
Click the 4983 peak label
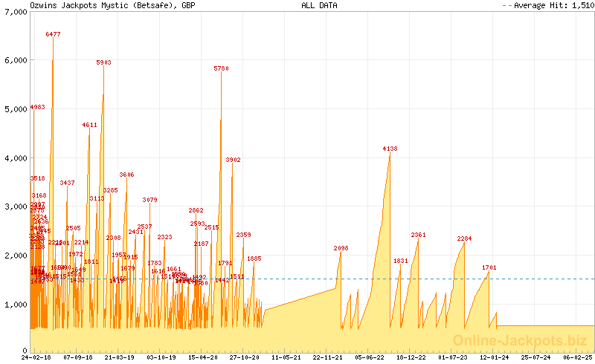click(x=37, y=107)
